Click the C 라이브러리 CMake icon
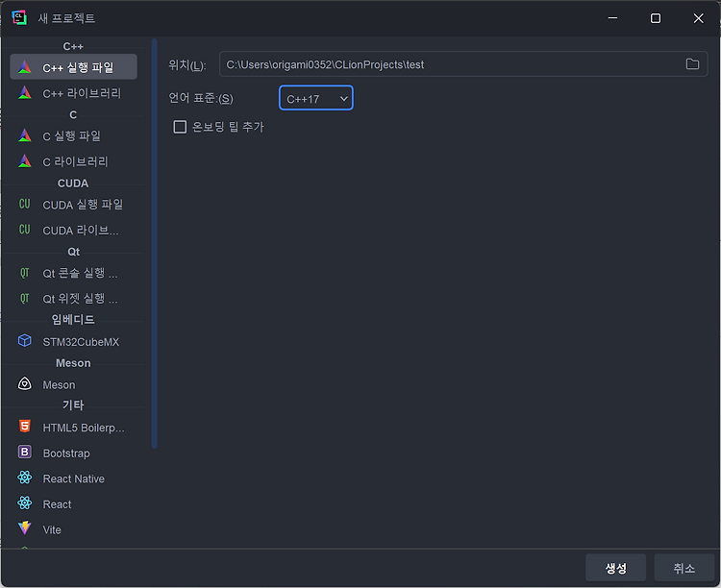Viewport: 721px width, 588px height. click(25, 161)
